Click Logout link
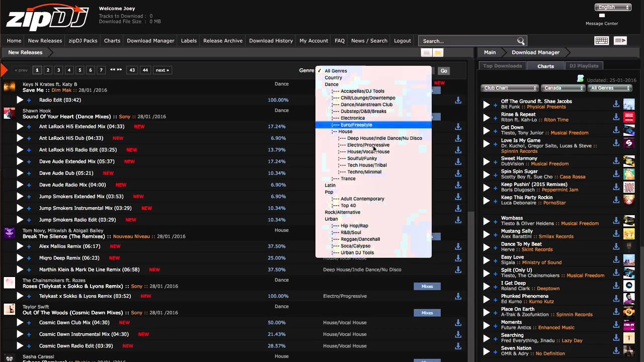 pos(403,41)
